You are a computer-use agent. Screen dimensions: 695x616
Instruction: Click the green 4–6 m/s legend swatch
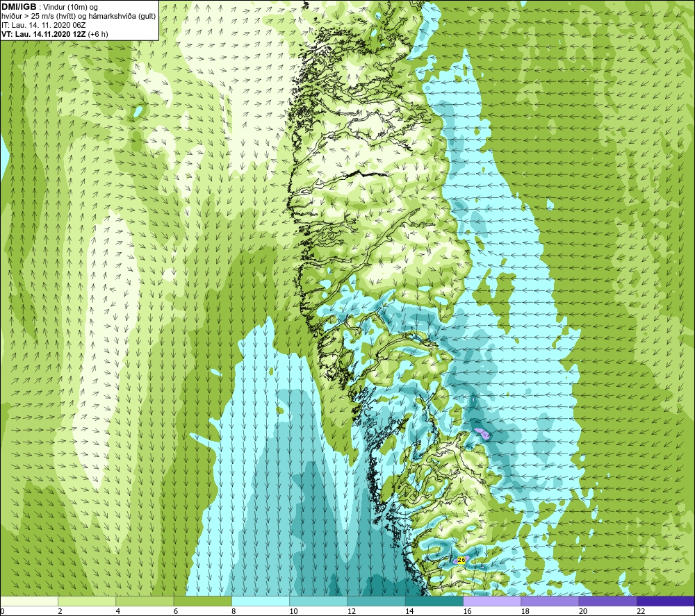(x=145, y=601)
